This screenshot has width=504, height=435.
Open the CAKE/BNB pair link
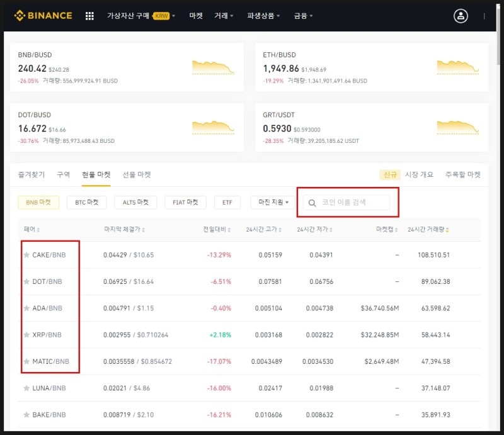click(49, 255)
